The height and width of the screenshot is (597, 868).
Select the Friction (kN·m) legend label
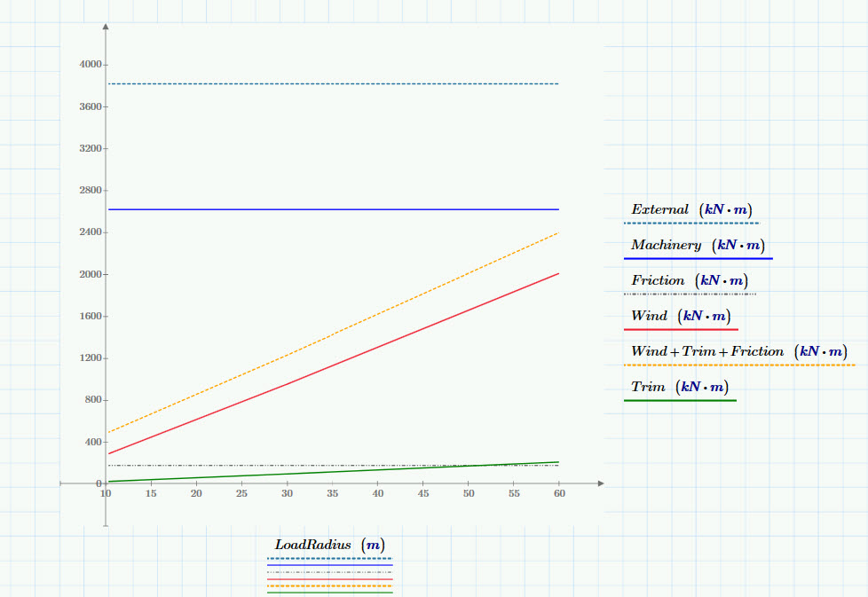(690, 280)
